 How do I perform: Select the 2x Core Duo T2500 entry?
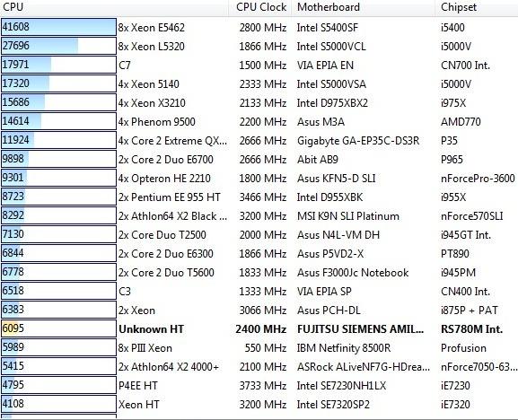(x=162, y=235)
